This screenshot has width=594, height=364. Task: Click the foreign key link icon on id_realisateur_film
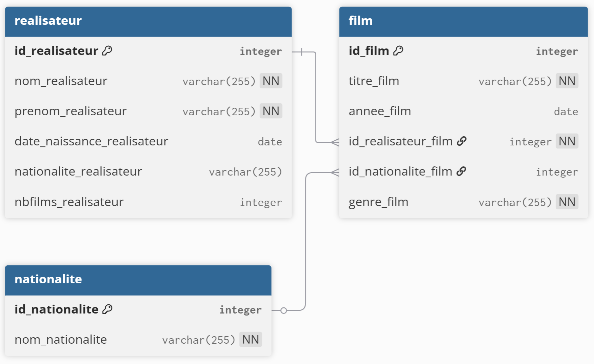(x=462, y=141)
